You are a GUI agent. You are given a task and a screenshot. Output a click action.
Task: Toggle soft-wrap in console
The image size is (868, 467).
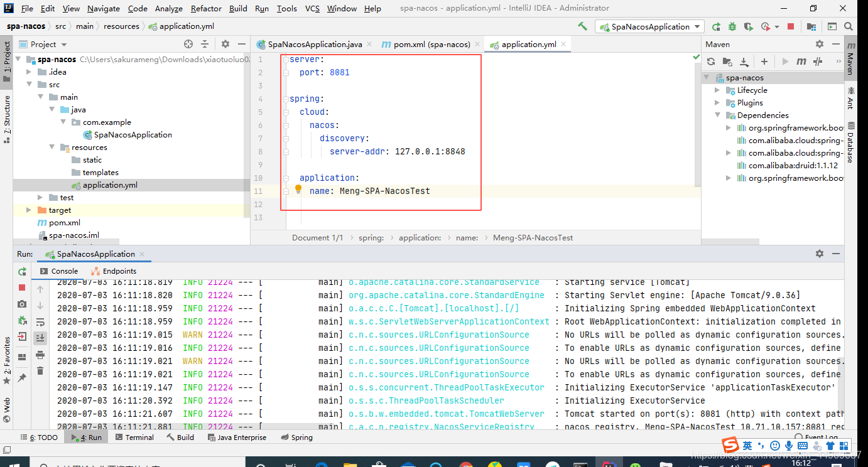(40, 322)
